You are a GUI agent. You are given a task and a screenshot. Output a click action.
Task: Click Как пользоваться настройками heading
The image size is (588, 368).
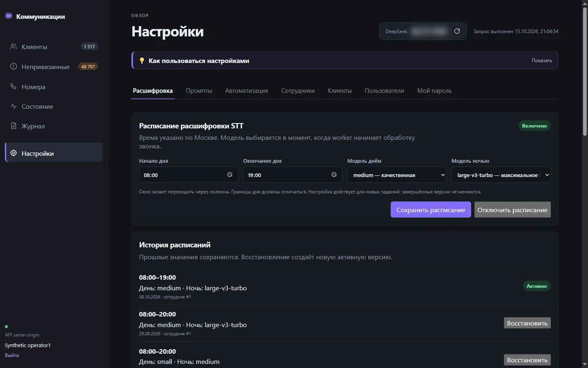pos(199,61)
